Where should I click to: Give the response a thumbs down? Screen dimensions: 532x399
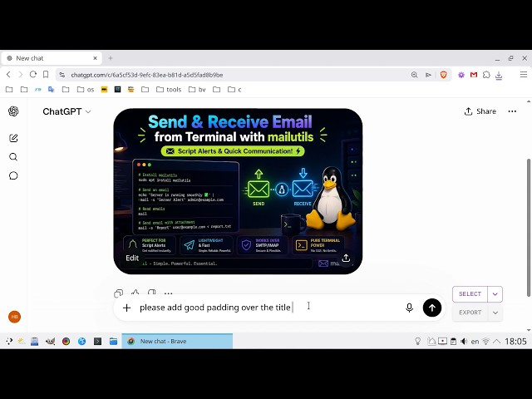click(x=151, y=293)
